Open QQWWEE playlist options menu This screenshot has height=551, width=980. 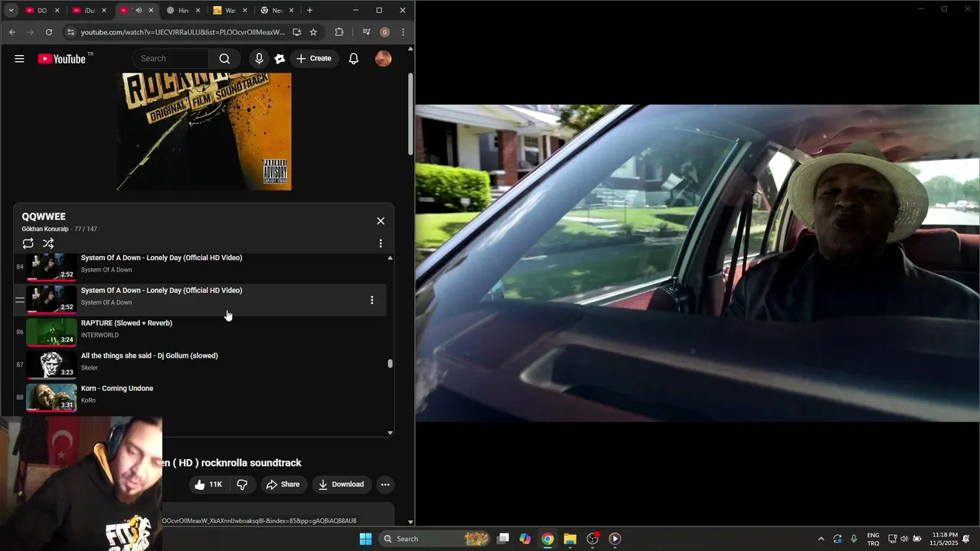click(x=381, y=243)
